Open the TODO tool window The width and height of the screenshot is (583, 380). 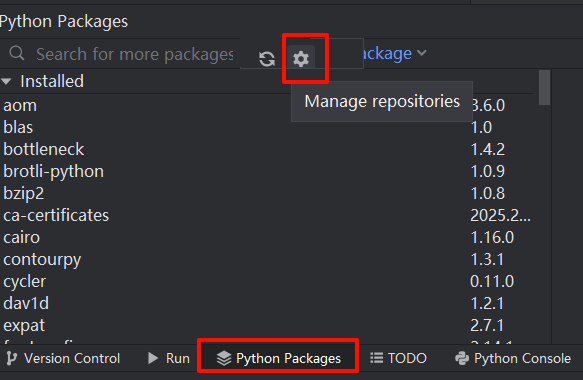point(398,358)
